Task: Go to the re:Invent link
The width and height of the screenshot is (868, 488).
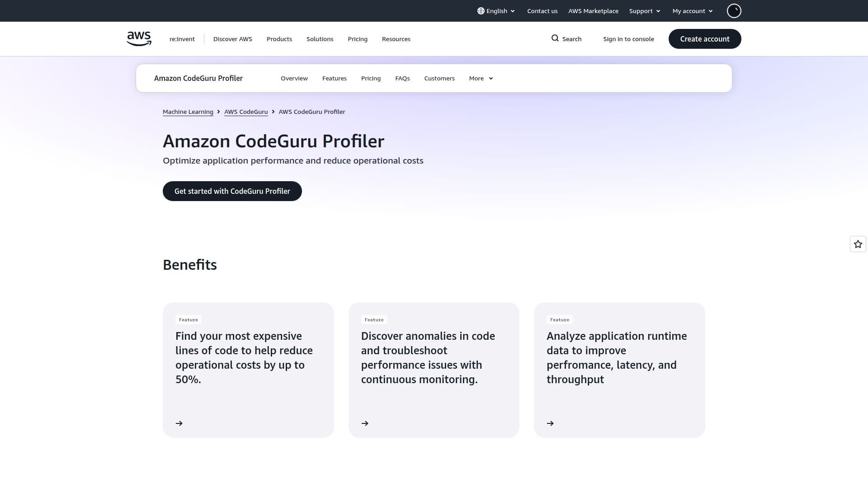Action: pyautogui.click(x=182, y=39)
